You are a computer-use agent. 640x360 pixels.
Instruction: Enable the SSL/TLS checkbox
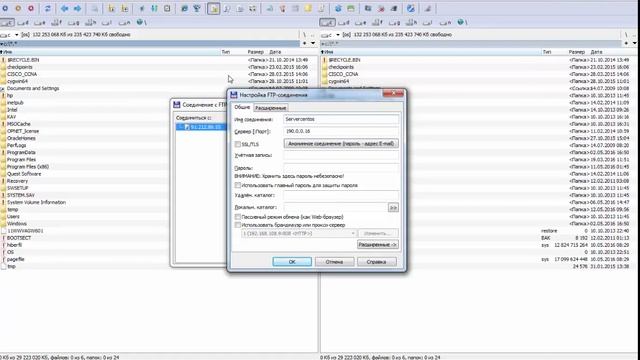point(238,144)
